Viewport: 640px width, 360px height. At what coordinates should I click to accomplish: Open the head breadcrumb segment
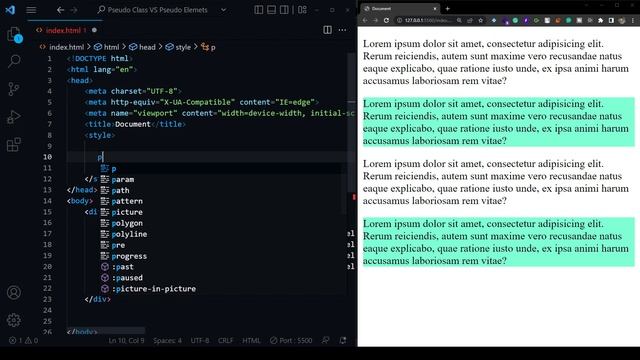tap(142, 47)
